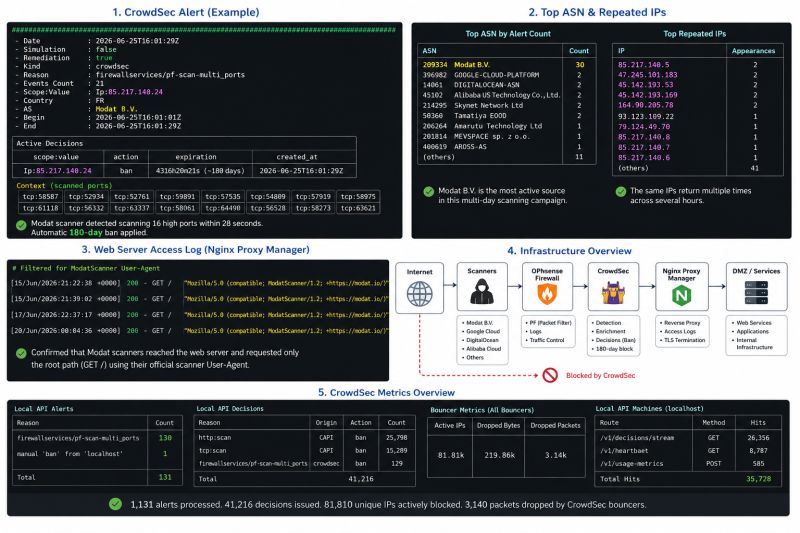
Task: Click scanned port cell 'tcp:64490'
Action: pos(222,208)
